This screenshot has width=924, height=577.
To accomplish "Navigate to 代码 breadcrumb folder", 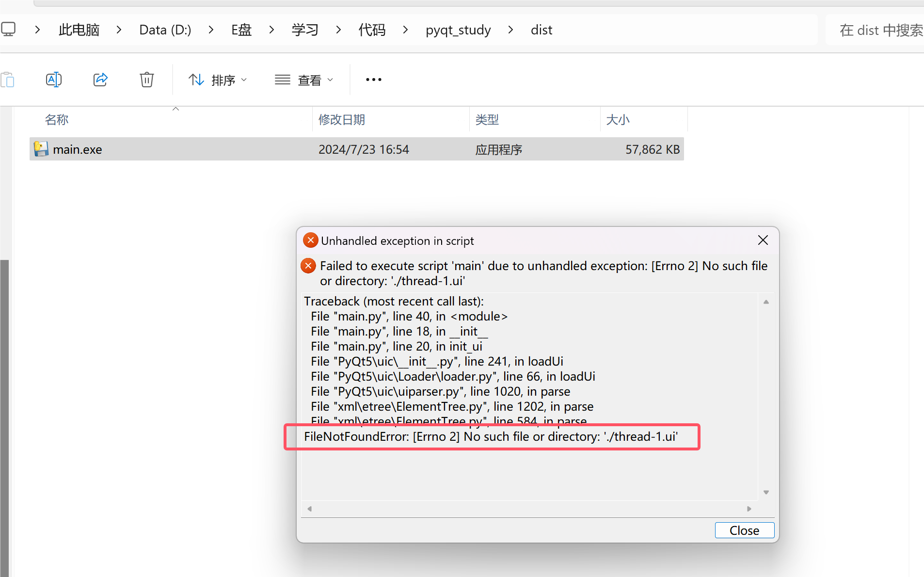I will click(372, 30).
